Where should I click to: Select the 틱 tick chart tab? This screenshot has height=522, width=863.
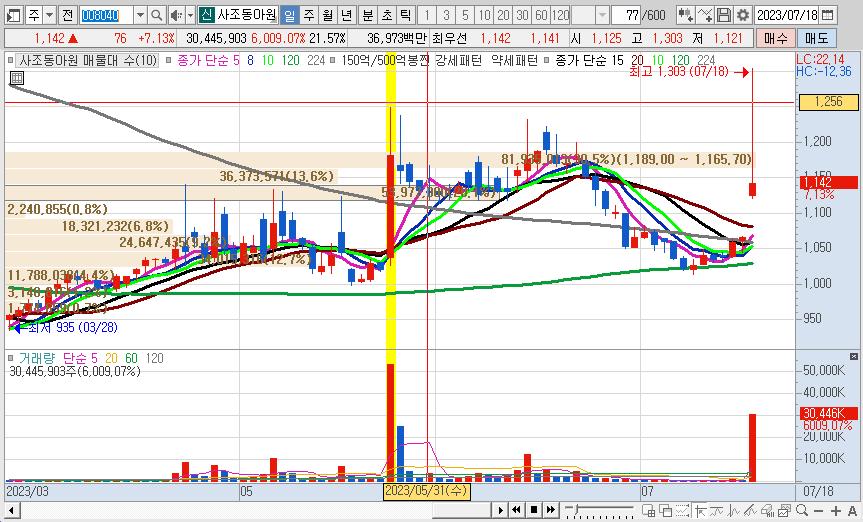(406, 15)
